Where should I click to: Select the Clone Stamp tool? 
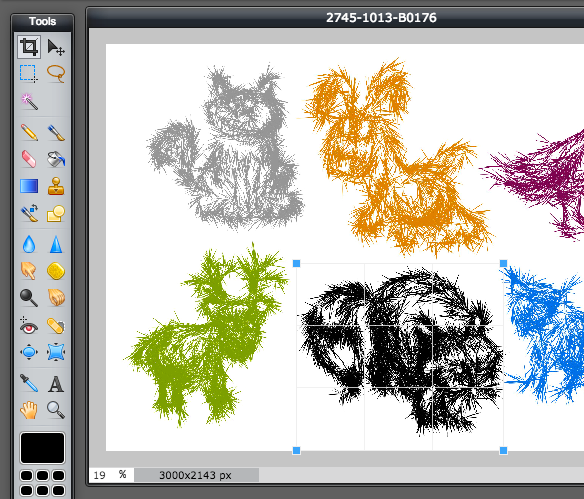56,186
